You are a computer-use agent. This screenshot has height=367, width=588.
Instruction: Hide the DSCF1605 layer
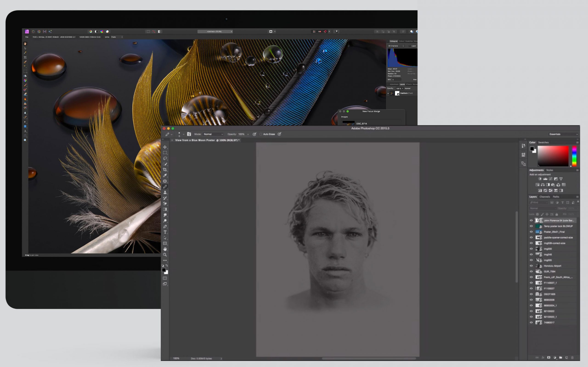(531, 294)
